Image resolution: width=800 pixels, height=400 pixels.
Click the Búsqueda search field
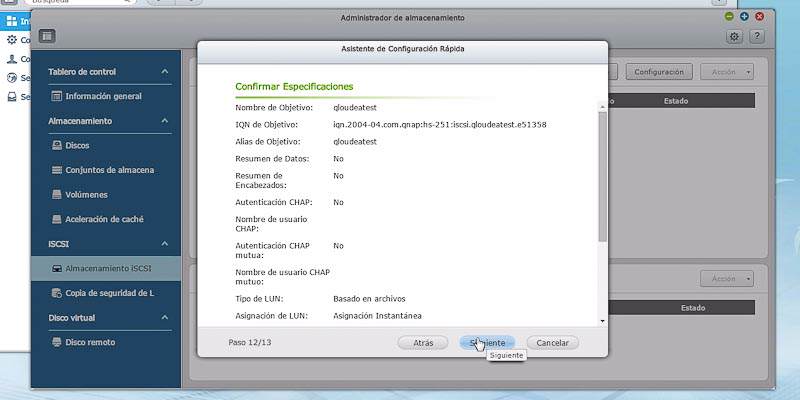click(x=79, y=2)
